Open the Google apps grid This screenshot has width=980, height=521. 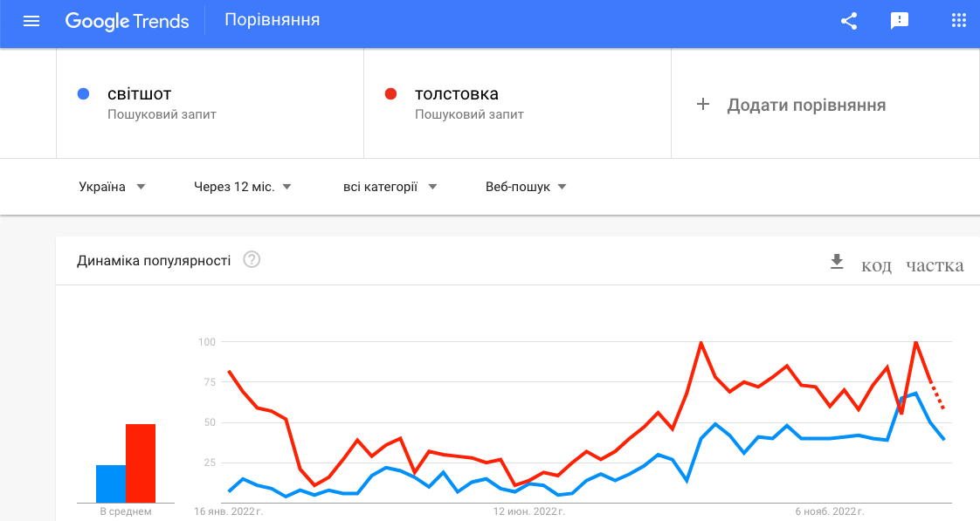click(959, 21)
